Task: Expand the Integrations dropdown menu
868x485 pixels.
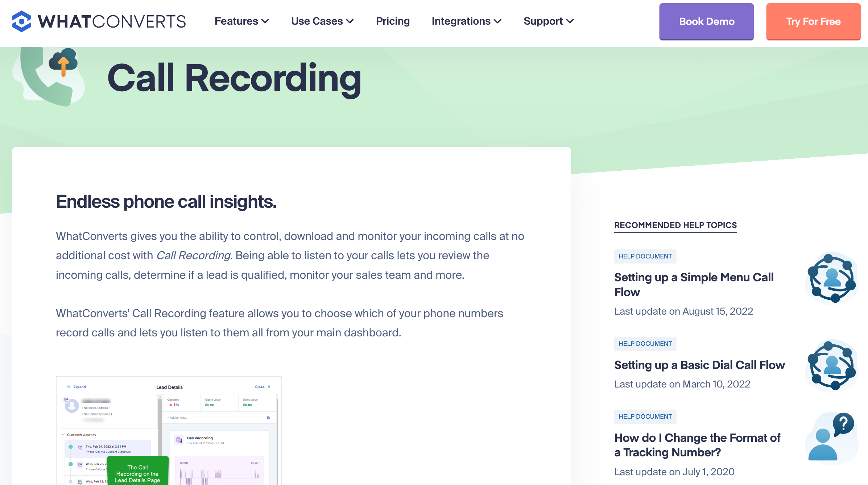Action: 466,21
